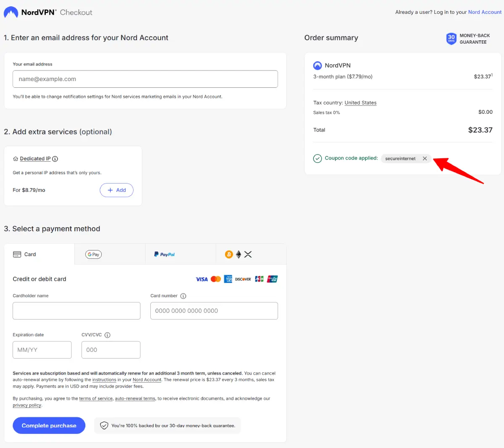Click the 3-month plan ($7.79/mo) text
The width and height of the screenshot is (504, 448).
[x=343, y=77]
